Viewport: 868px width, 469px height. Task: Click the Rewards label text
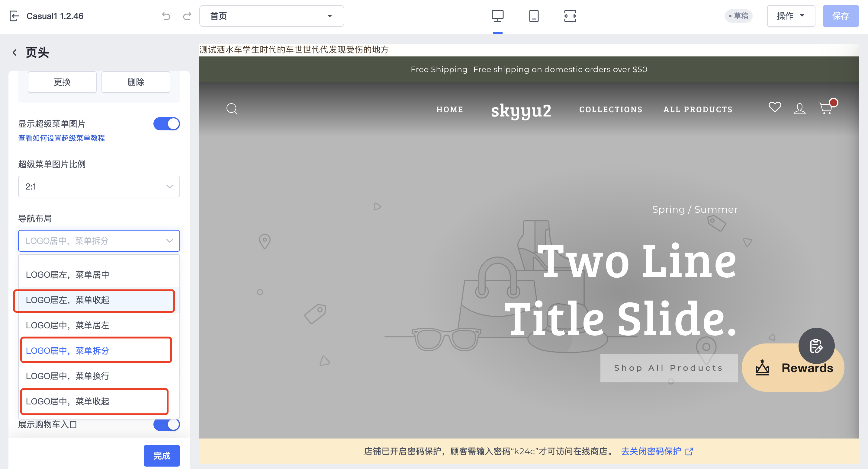click(807, 368)
